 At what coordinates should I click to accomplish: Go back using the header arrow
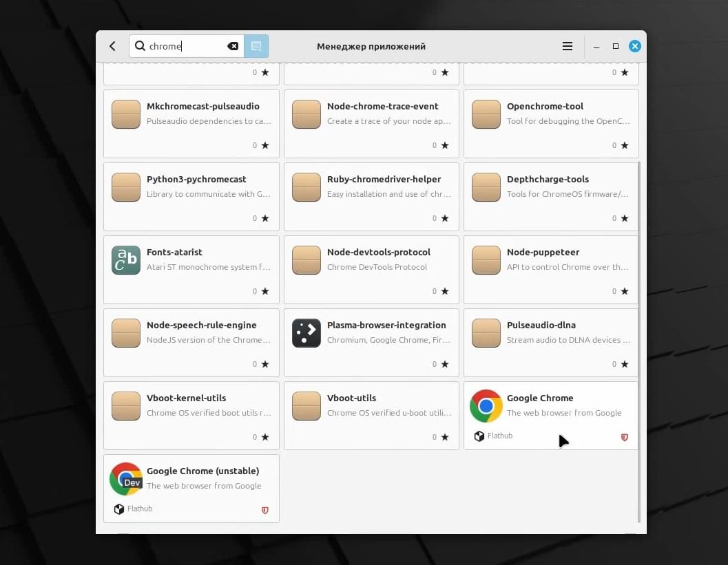[112, 46]
